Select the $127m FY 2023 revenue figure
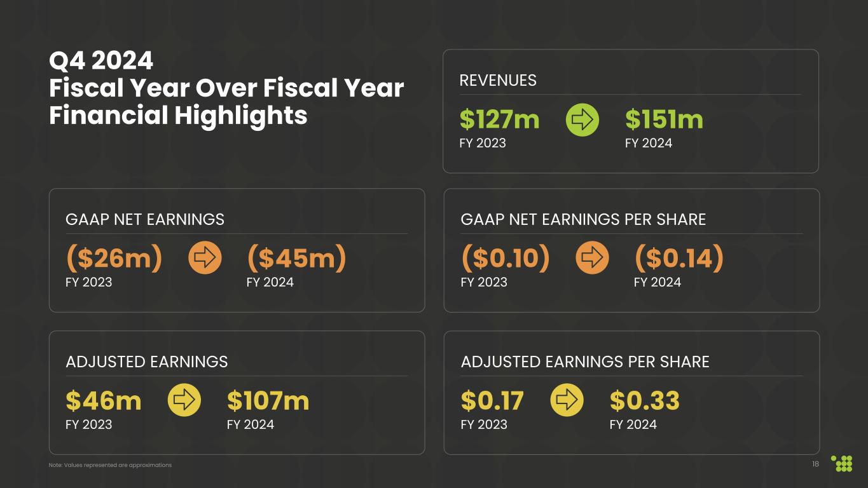 (x=499, y=119)
